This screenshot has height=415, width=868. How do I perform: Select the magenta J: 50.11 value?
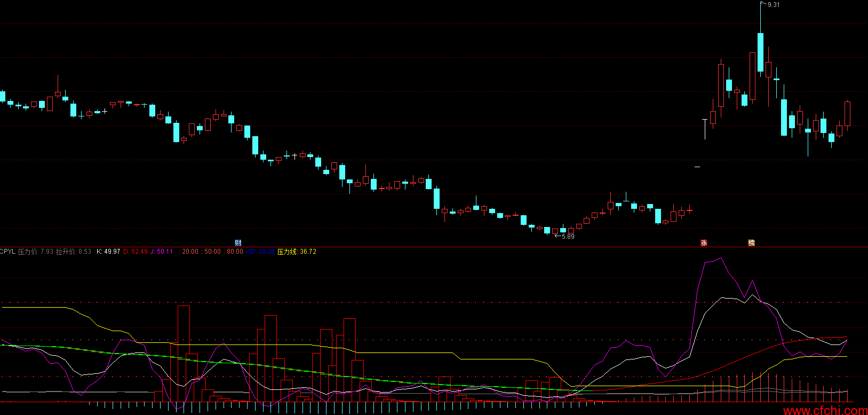[161, 252]
